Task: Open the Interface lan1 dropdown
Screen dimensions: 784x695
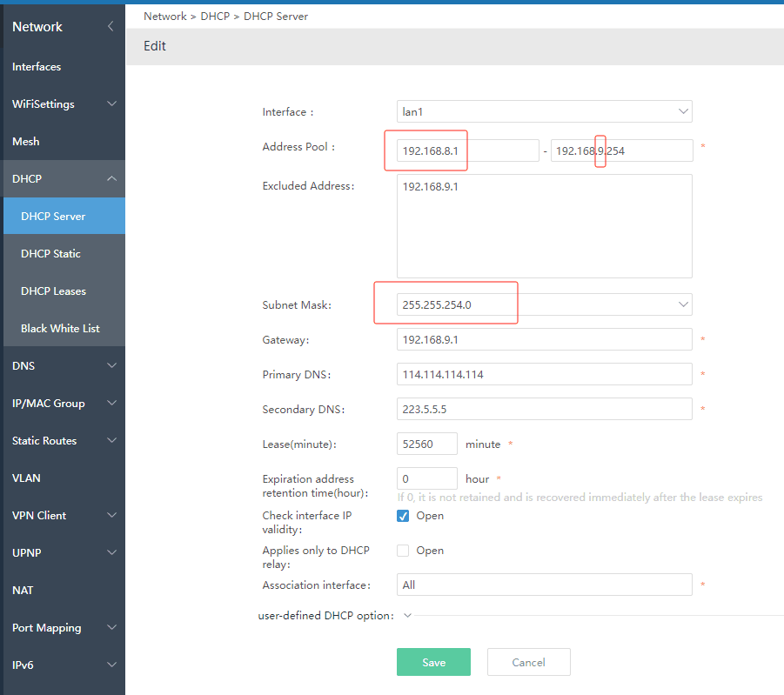Action: 545,111
